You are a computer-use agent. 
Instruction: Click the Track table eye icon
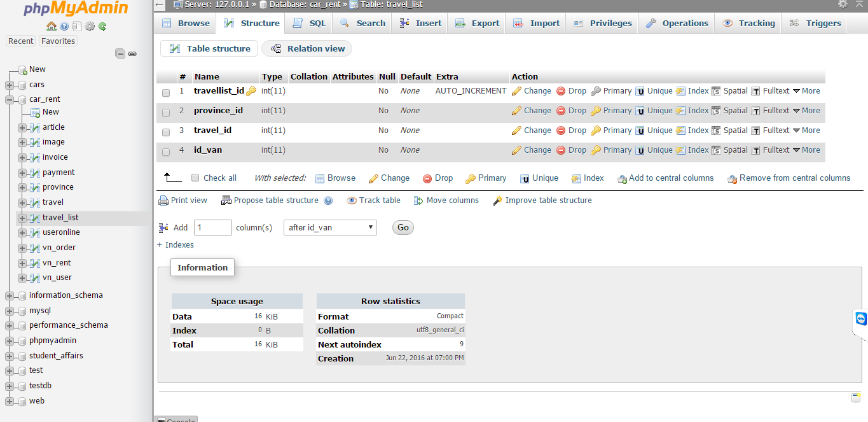click(x=352, y=200)
